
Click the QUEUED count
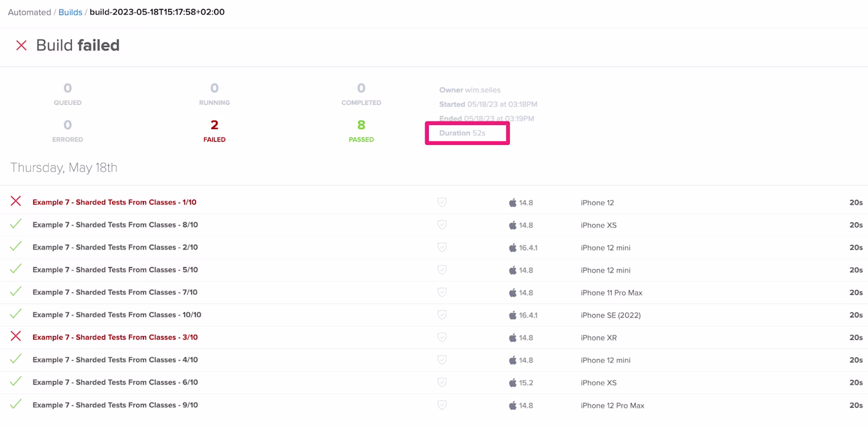[x=68, y=89]
